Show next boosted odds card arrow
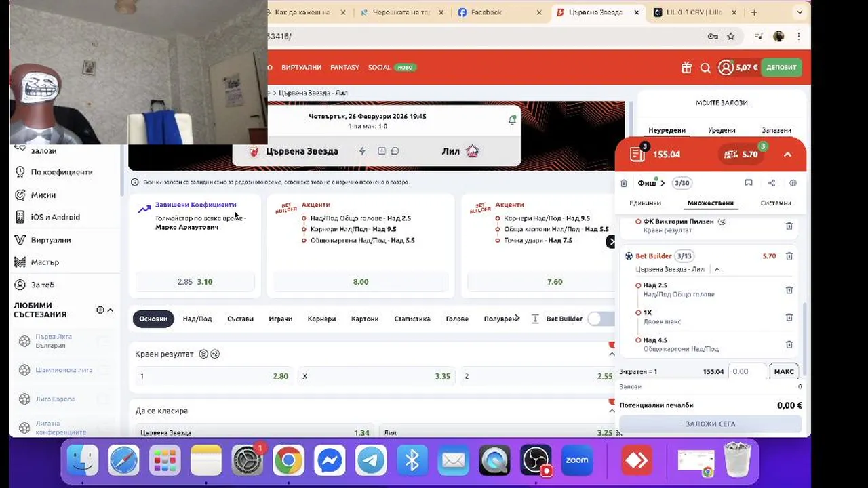This screenshot has width=868, height=488. pyautogui.click(x=611, y=241)
